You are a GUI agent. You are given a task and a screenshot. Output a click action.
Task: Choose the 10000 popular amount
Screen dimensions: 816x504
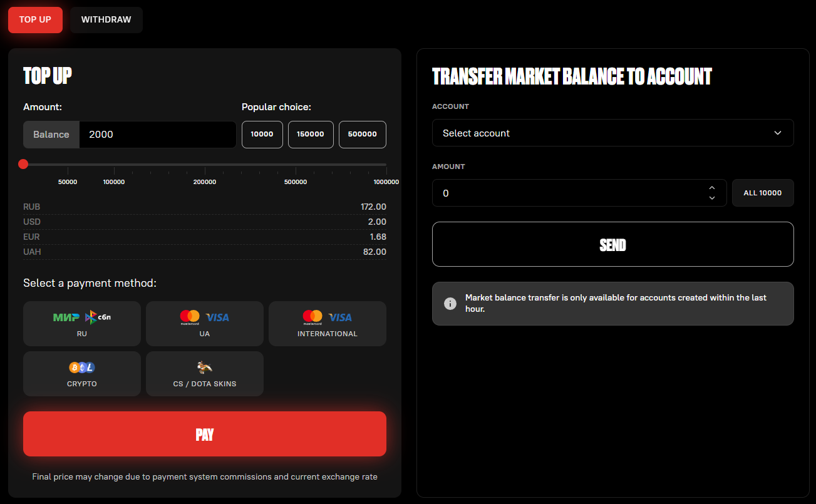[262, 135]
